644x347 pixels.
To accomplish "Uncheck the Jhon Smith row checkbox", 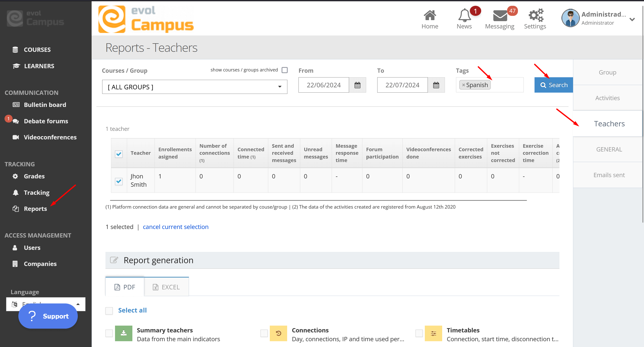I will (119, 181).
